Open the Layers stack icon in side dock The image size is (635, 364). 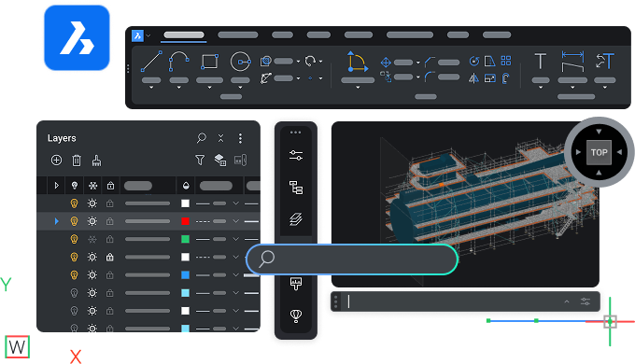[x=296, y=219]
